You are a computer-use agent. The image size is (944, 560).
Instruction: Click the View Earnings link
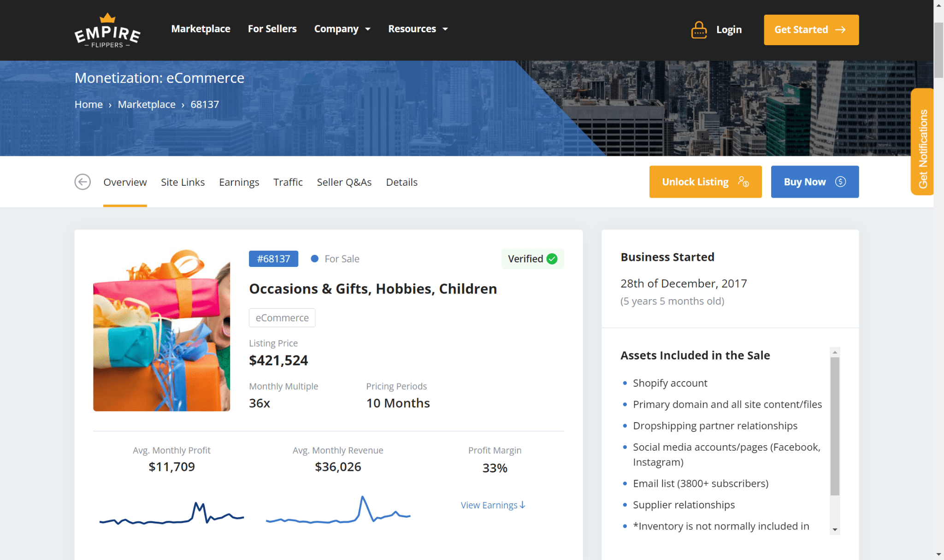click(493, 505)
